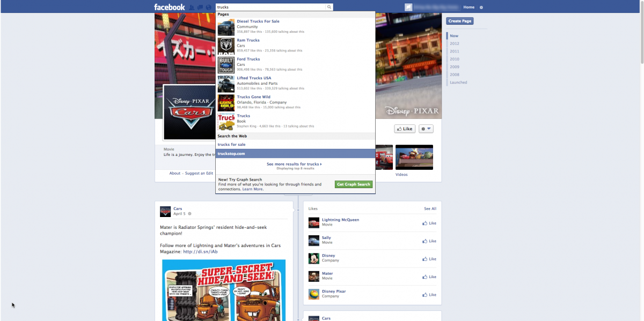Image resolution: width=644 pixels, height=321 pixels.
Task: Click the search field containing 'trucks'
Action: (270, 8)
